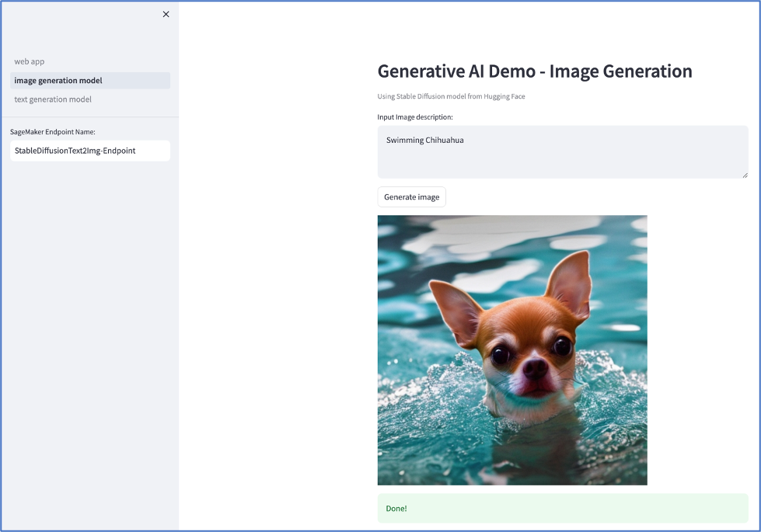The height and width of the screenshot is (532, 761).
Task: Click the SageMaker Endpoint Name field
Action: (x=90, y=151)
